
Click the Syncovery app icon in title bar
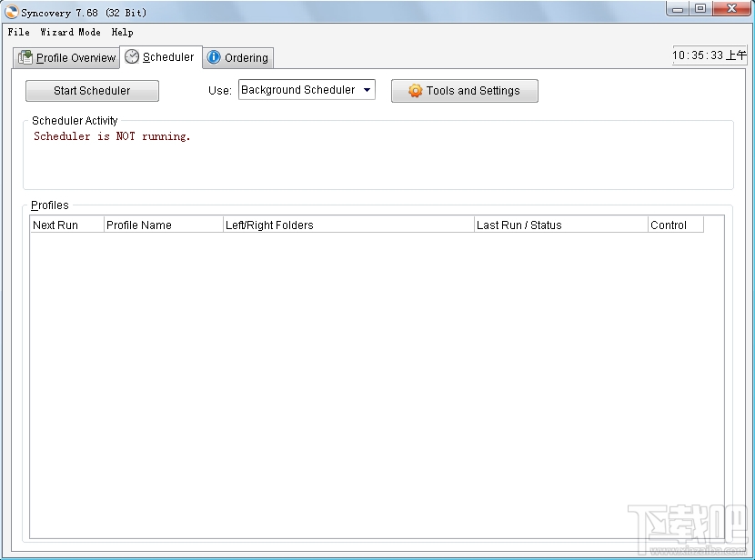(x=12, y=12)
